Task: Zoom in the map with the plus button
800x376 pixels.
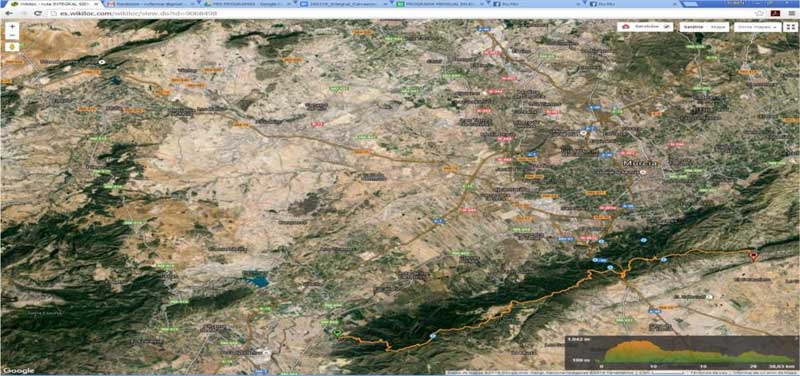Action: (11, 26)
